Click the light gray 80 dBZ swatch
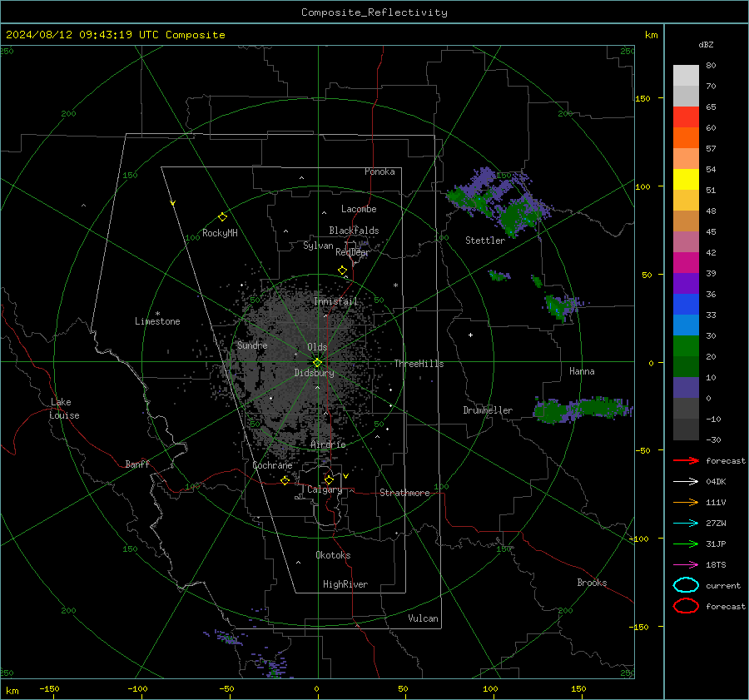Screen dimensions: 749x700 click(686, 75)
